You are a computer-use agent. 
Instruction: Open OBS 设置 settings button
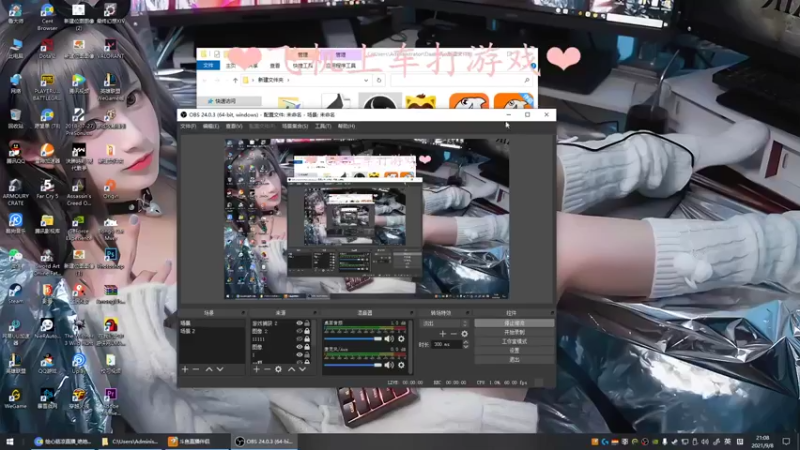click(514, 351)
